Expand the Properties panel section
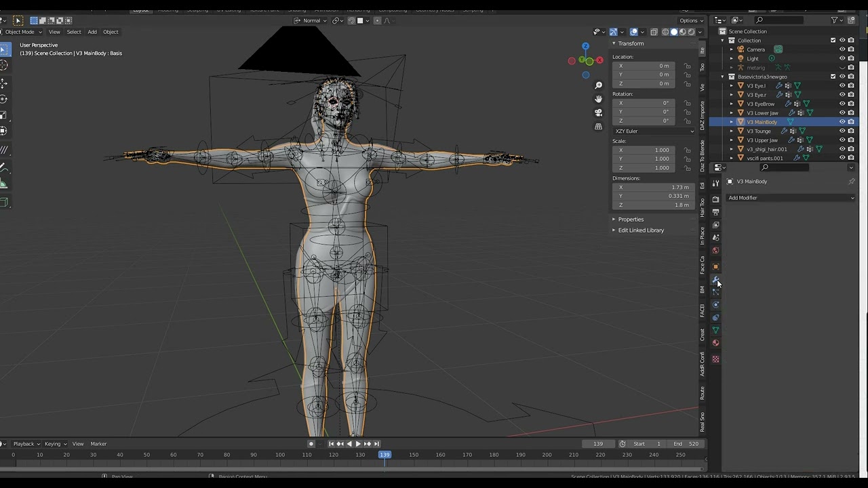The width and height of the screenshot is (868, 488). [x=631, y=220]
